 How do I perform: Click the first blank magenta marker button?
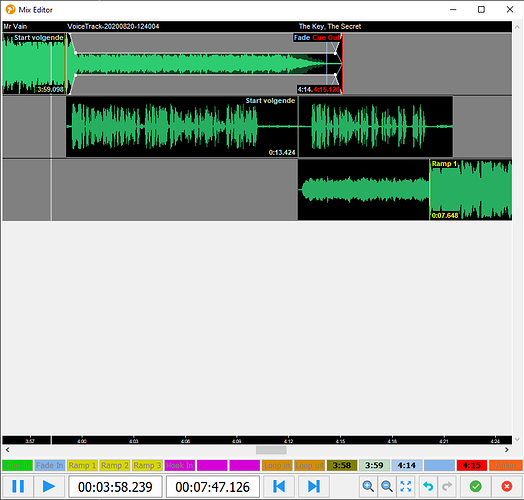[212, 465]
